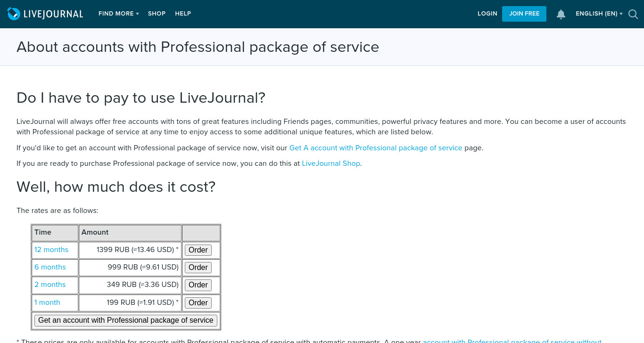Order the 2 months package
The width and height of the screenshot is (644, 343).
click(x=198, y=285)
